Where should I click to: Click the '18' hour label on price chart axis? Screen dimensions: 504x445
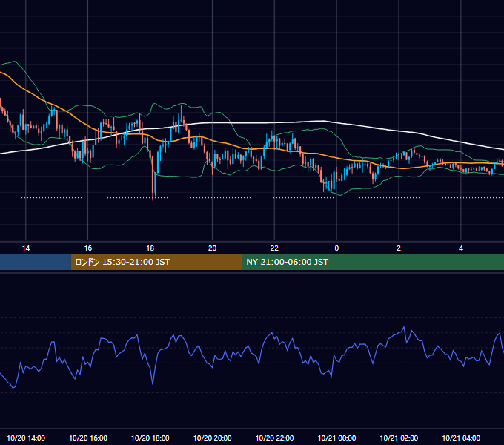click(150, 248)
